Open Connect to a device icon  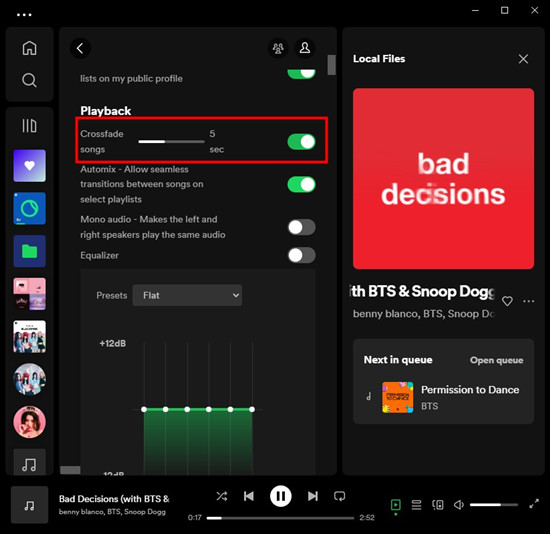(438, 505)
